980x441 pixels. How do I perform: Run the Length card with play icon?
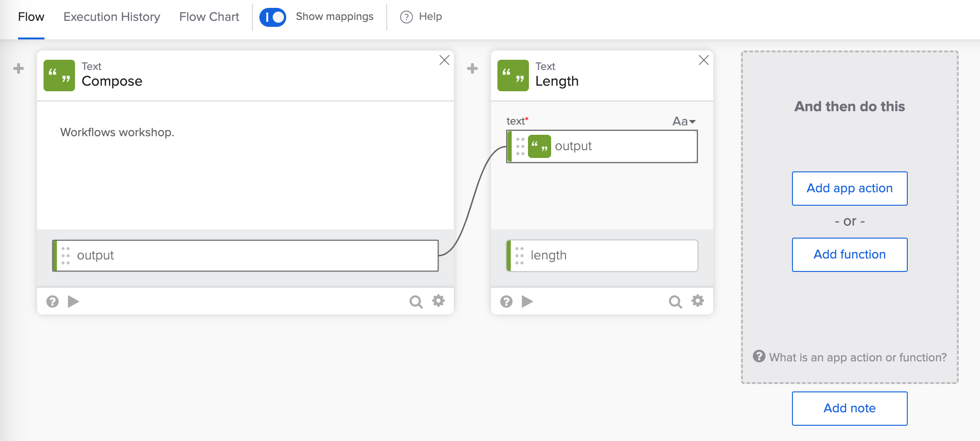point(527,302)
